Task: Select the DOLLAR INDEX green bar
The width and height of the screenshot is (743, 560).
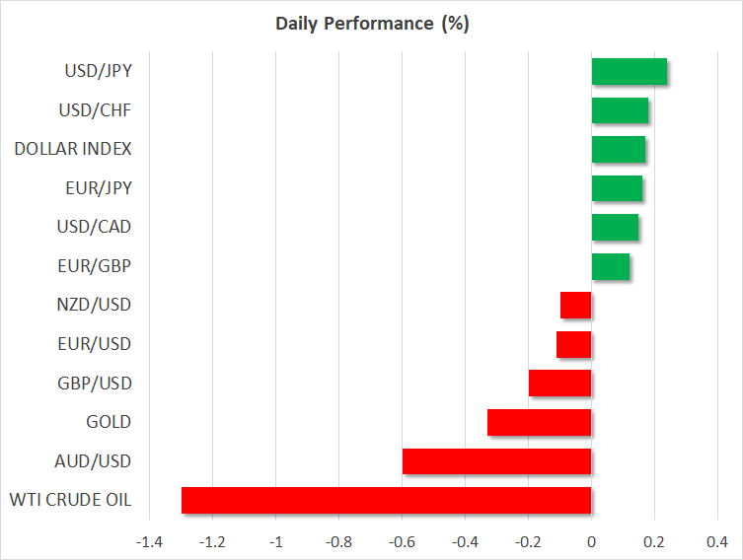Action: click(x=618, y=150)
